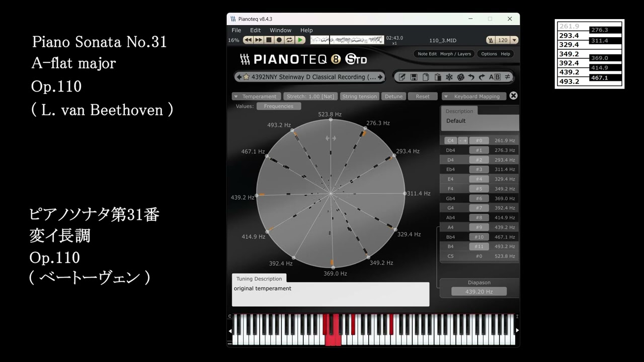
Task: Click the #0 button in C4 row
Action: click(479, 141)
